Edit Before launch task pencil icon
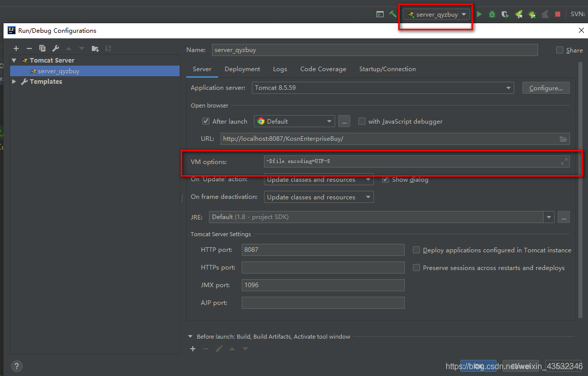 (x=219, y=349)
